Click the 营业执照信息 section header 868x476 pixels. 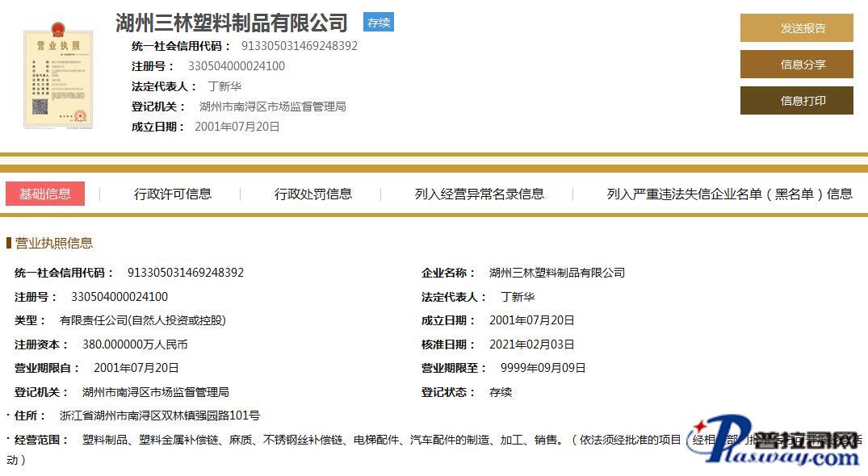point(54,243)
